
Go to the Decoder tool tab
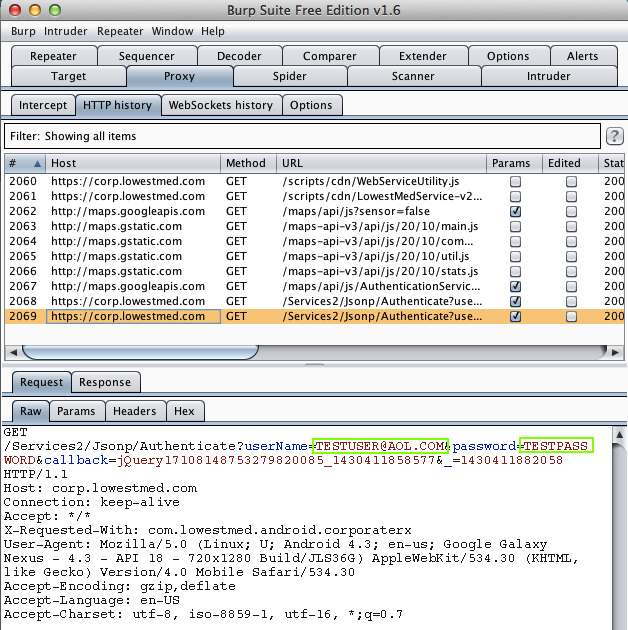pos(239,56)
